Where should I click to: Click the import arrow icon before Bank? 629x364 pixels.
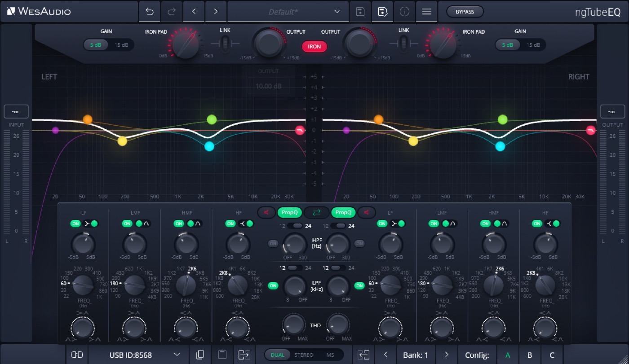[x=363, y=355]
